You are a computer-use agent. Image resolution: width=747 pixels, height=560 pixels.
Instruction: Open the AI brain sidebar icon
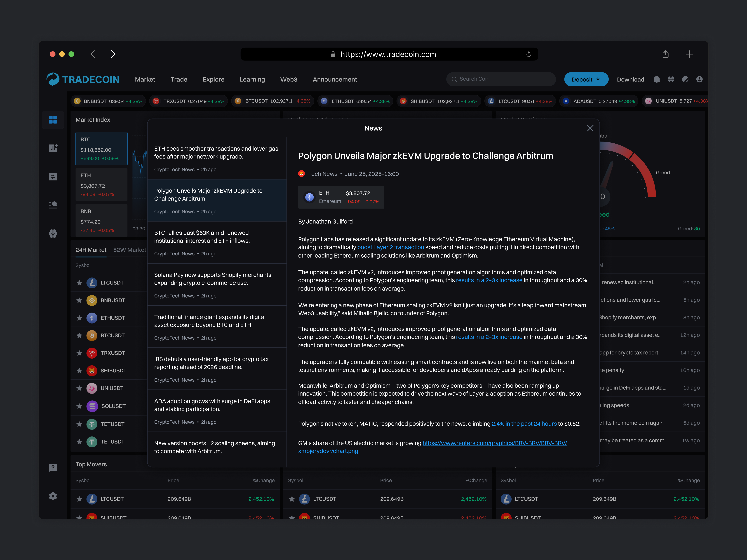(x=53, y=234)
